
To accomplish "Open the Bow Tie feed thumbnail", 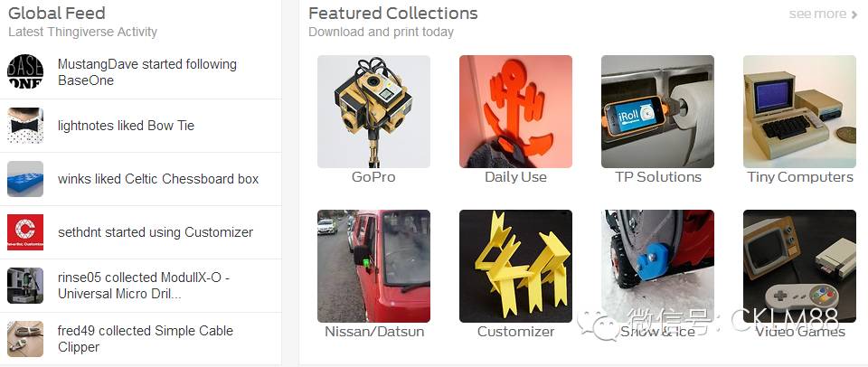I will click(25, 126).
